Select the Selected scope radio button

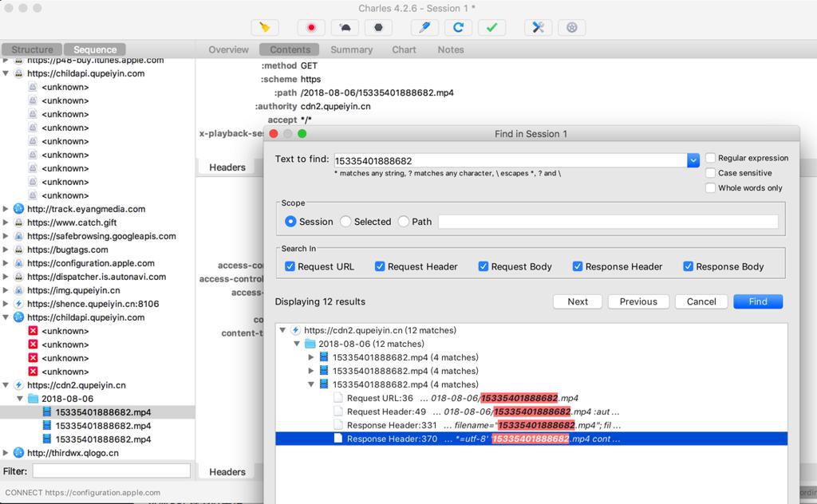(x=345, y=222)
